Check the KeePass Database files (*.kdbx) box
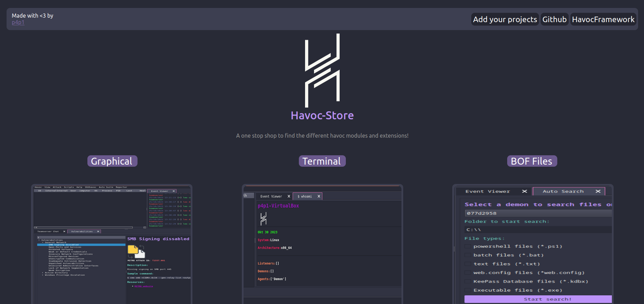 tap(468, 282)
